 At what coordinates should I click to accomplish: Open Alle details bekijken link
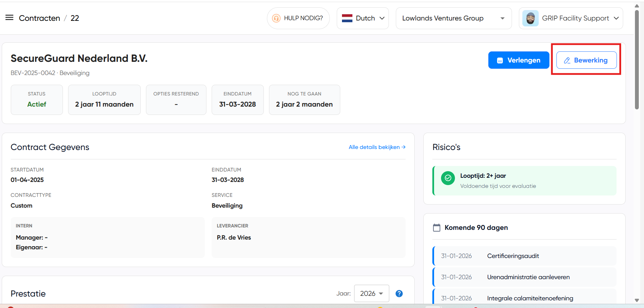[377, 147]
